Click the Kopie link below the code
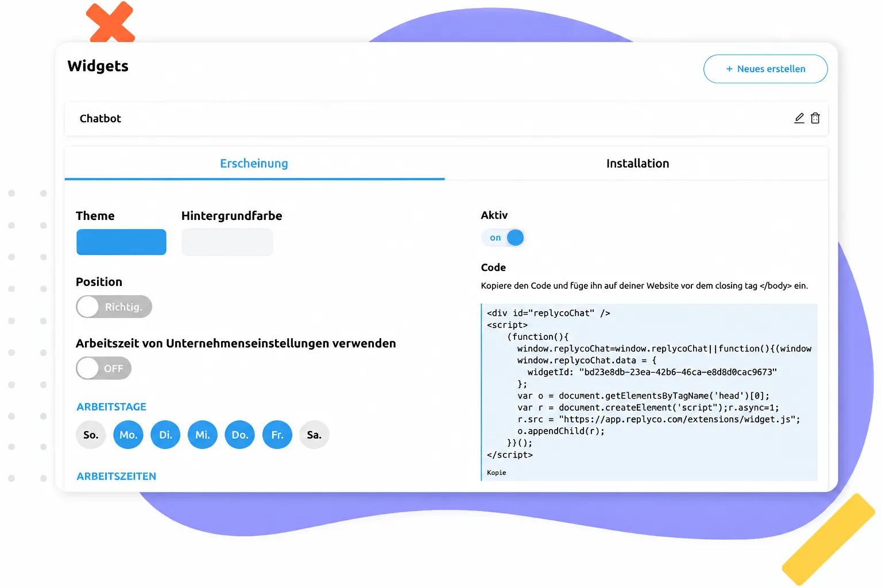The image size is (882, 588). [x=497, y=473]
